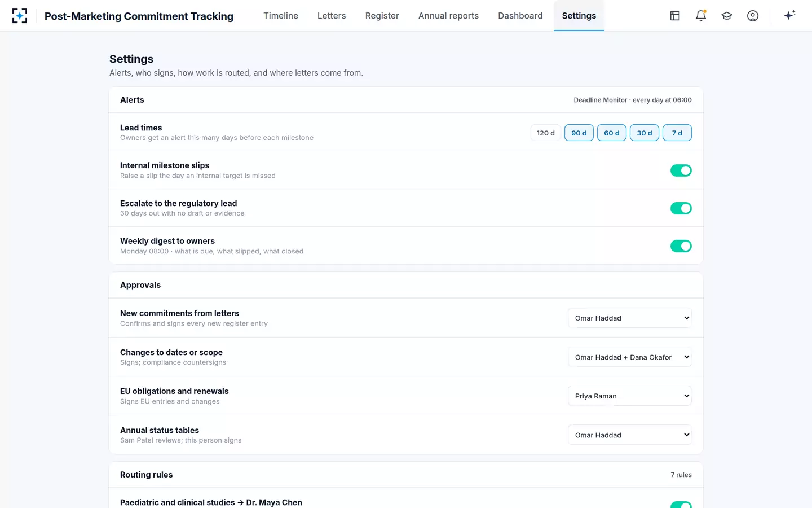
Task: Open New commitments from letters approver dropdown
Action: point(630,318)
